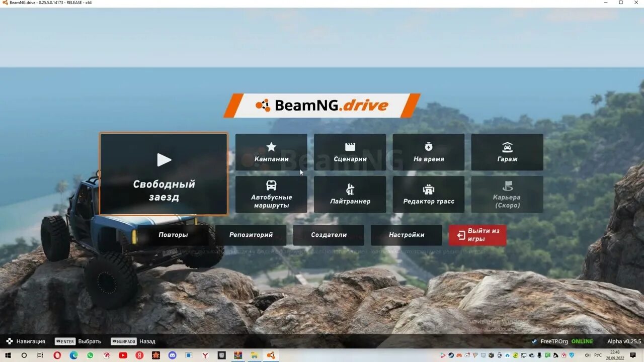The height and width of the screenshot is (362, 644).
Task: Open Настройки settings button
Action: [407, 235]
